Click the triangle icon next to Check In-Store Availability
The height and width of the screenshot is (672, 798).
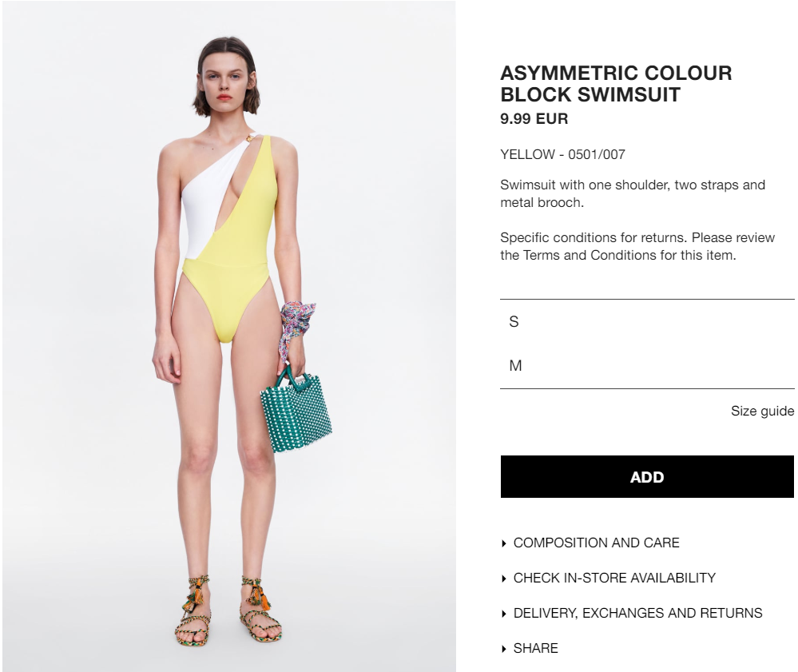click(504, 579)
